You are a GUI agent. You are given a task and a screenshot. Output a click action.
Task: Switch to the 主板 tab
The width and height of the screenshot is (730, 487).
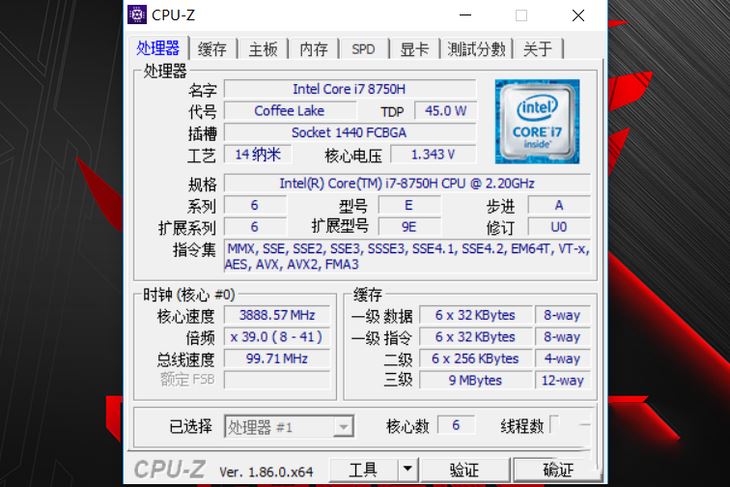coord(263,49)
